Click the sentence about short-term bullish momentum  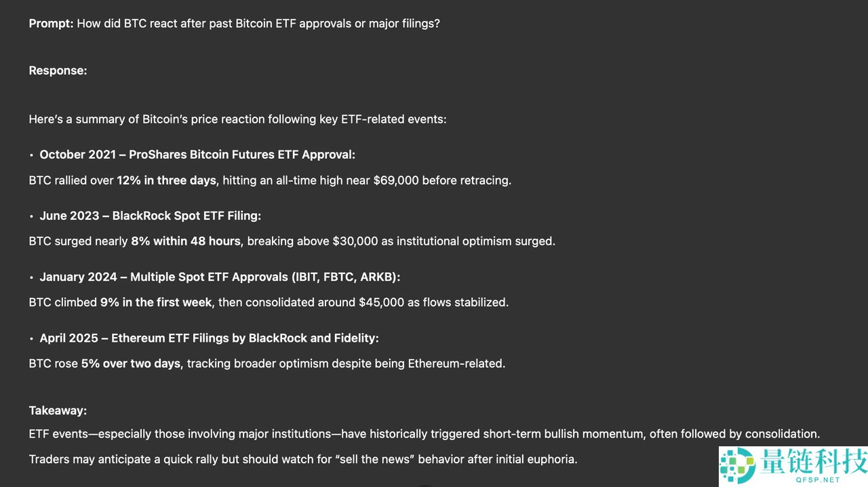[x=424, y=434]
